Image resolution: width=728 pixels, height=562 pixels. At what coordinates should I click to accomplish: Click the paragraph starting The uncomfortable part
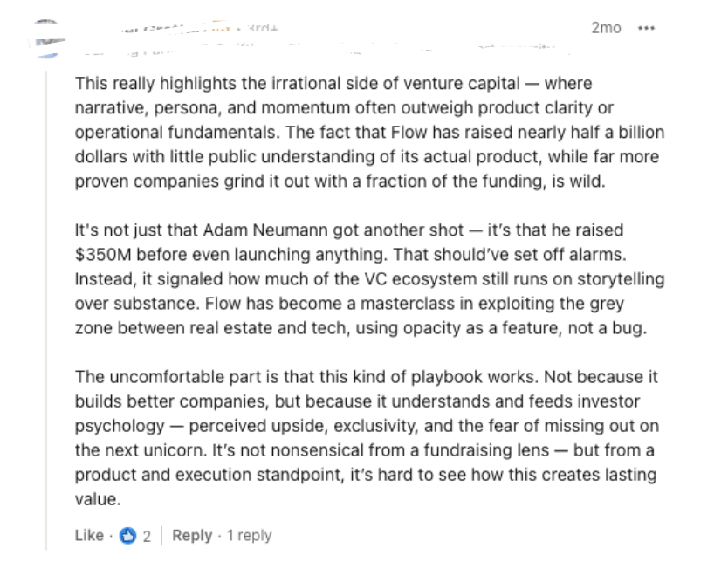pos(367,438)
